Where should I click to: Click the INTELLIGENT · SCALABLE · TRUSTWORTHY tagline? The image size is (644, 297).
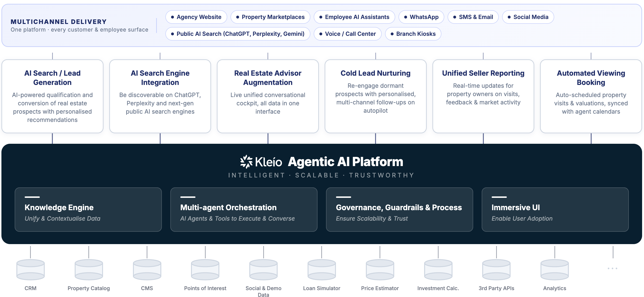(322, 175)
